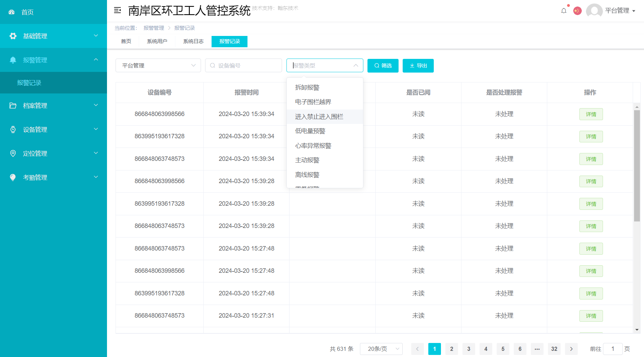The width and height of the screenshot is (644, 357).
Task: Click the current page 1 button
Action: point(434,349)
